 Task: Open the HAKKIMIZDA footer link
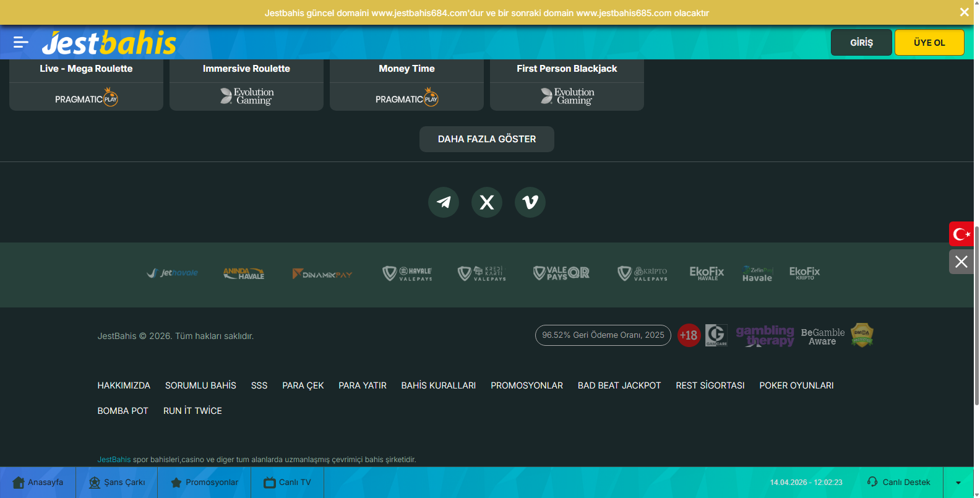(x=124, y=385)
